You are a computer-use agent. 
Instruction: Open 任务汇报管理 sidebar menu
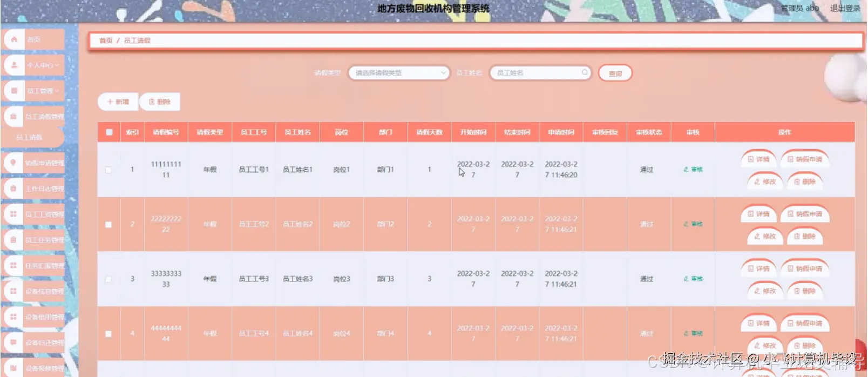(33, 265)
